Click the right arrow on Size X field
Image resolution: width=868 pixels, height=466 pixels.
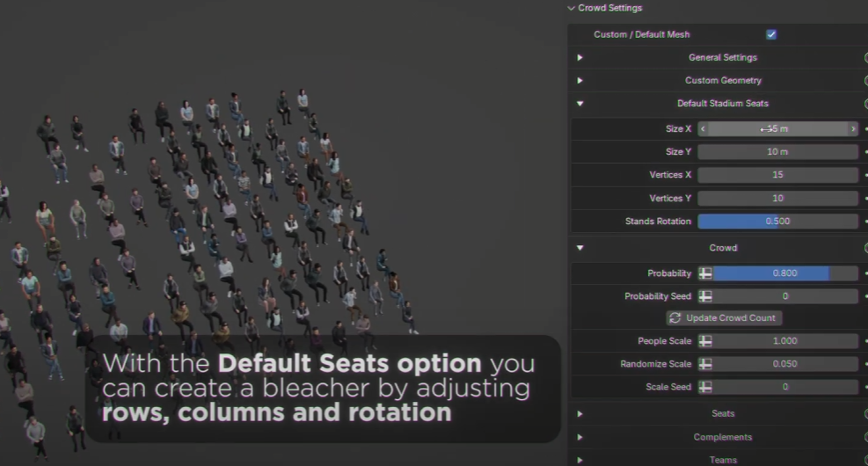click(852, 129)
